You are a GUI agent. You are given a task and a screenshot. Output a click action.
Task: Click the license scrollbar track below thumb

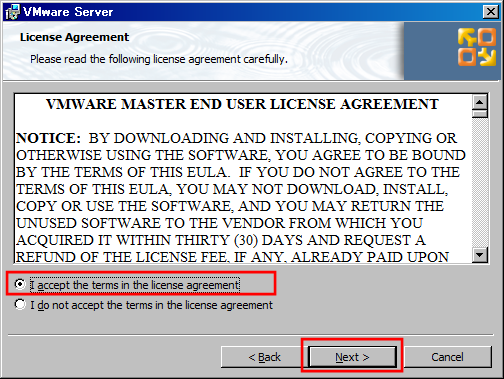(480, 183)
